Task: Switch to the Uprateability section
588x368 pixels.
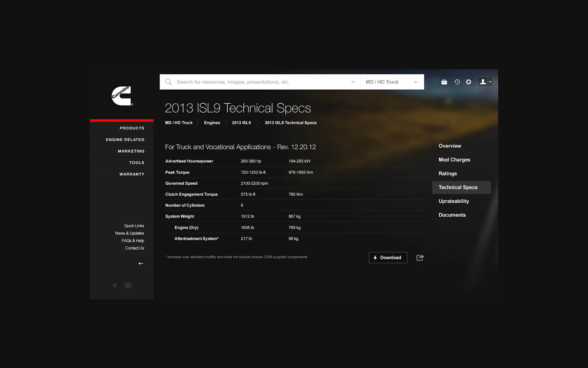Action: 454,201
